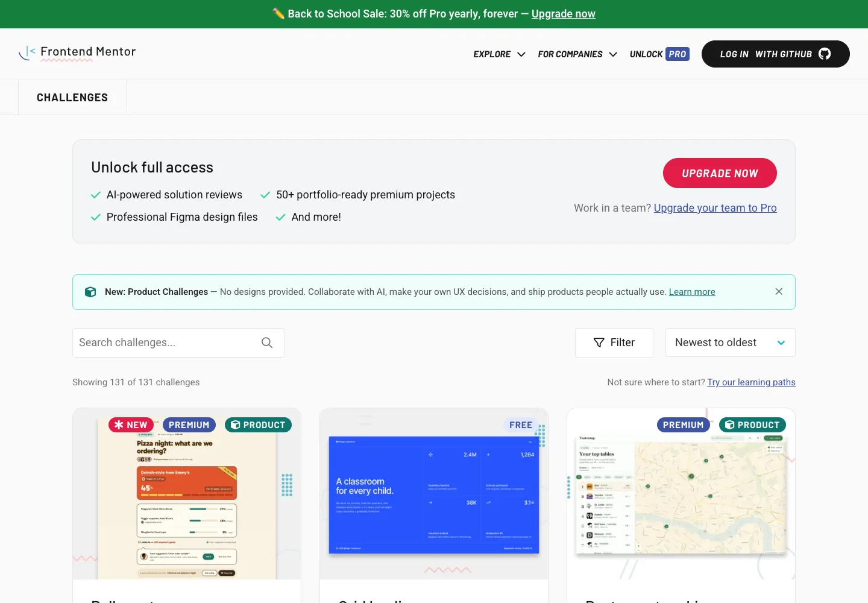The height and width of the screenshot is (603, 868).
Task: Click 'AI-powered solution reviews' text
Action: [174, 195]
